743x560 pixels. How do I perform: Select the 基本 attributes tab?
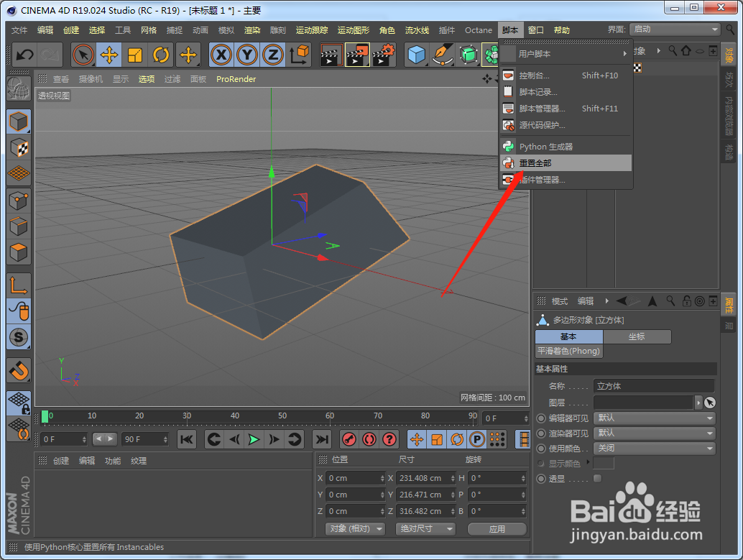pos(568,336)
